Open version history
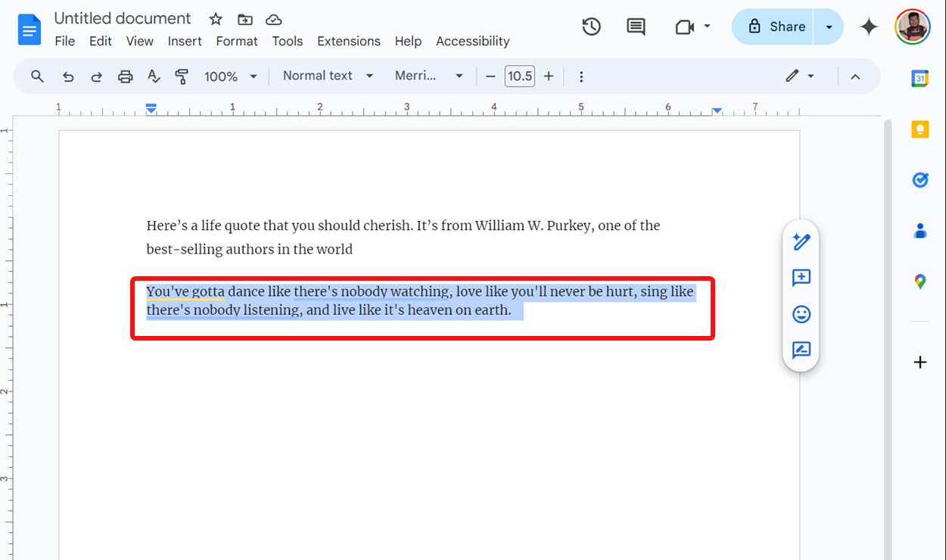The height and width of the screenshot is (560, 946). click(x=591, y=26)
